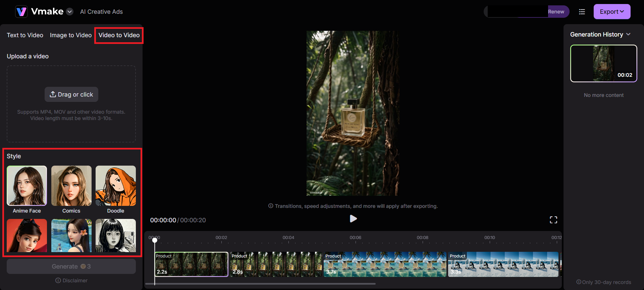Collapse the Generation History panel
Viewport: 644px width, 290px height.
(x=628, y=35)
